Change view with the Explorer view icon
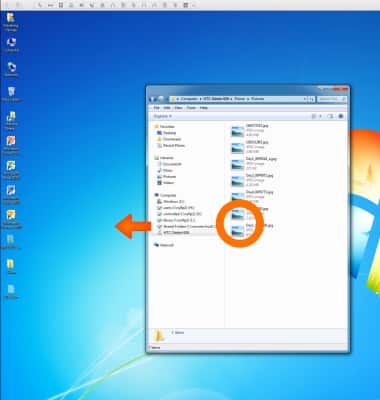 [x=314, y=116]
